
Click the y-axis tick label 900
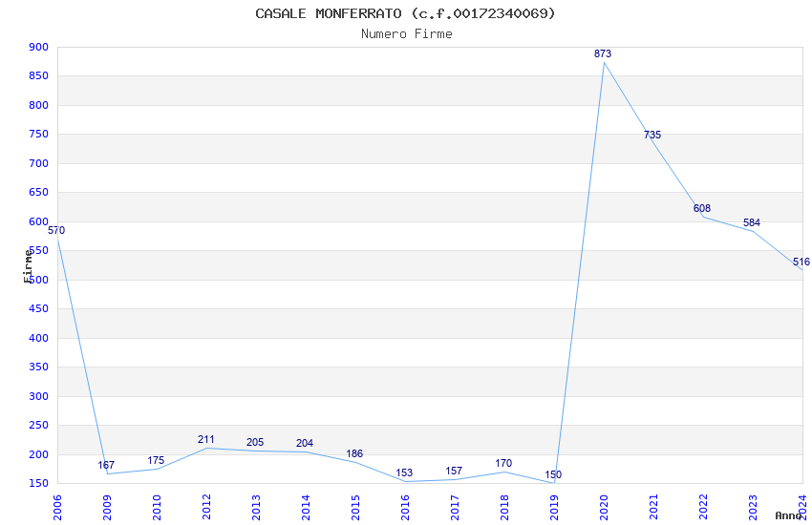[39, 47]
